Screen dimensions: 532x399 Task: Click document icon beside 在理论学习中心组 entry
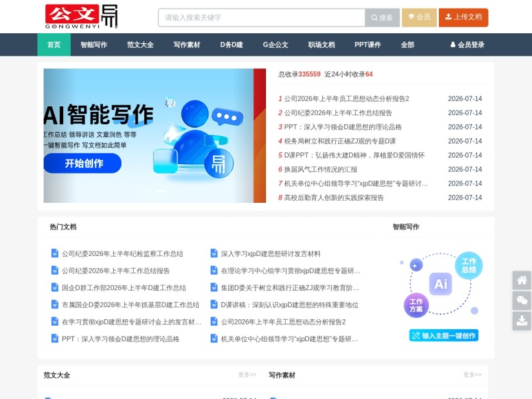[214, 271]
